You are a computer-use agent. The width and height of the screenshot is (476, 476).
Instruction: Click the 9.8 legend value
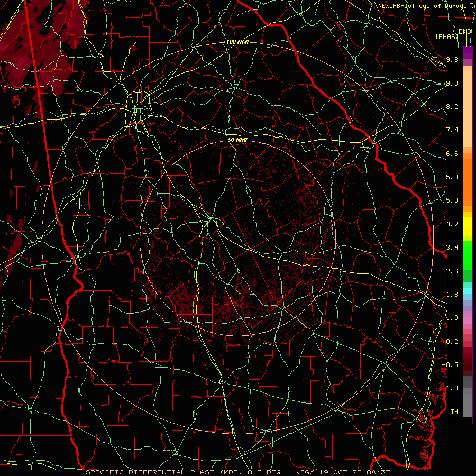[x=452, y=59]
